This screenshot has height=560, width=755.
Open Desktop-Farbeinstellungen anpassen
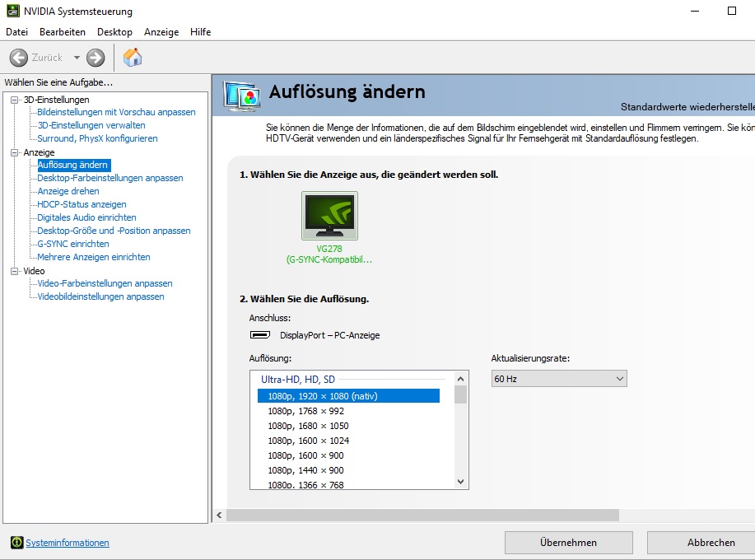(x=110, y=178)
